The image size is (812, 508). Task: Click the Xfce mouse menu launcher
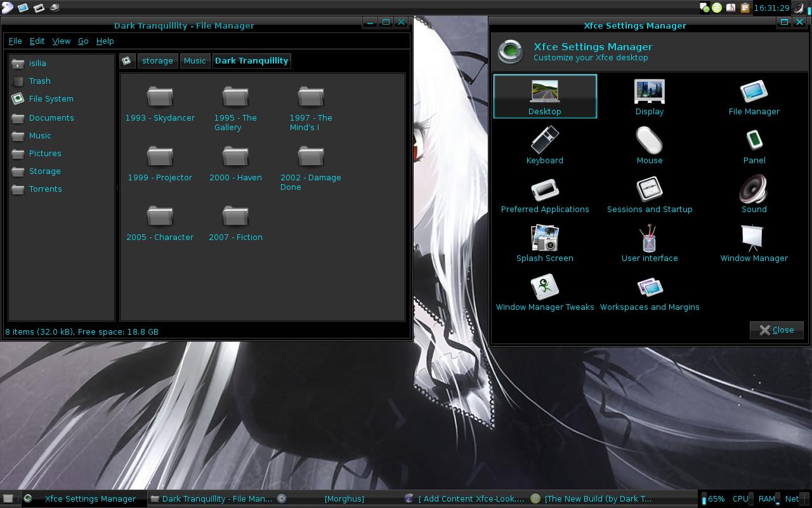click(6, 8)
